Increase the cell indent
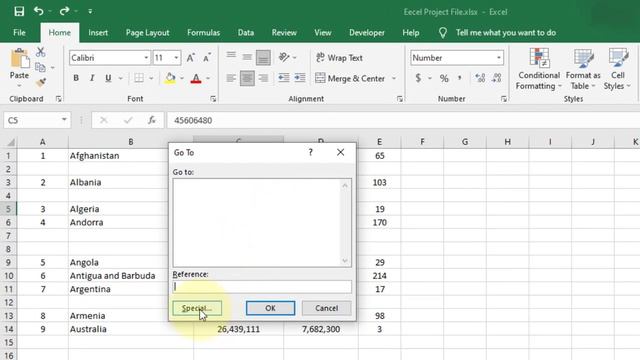The width and height of the screenshot is (640, 360). 300,78
